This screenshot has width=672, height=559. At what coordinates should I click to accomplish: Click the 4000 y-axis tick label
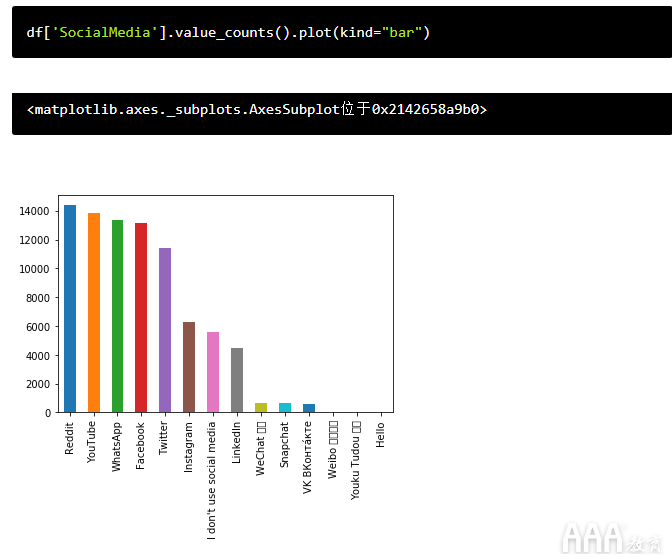[x=38, y=356]
